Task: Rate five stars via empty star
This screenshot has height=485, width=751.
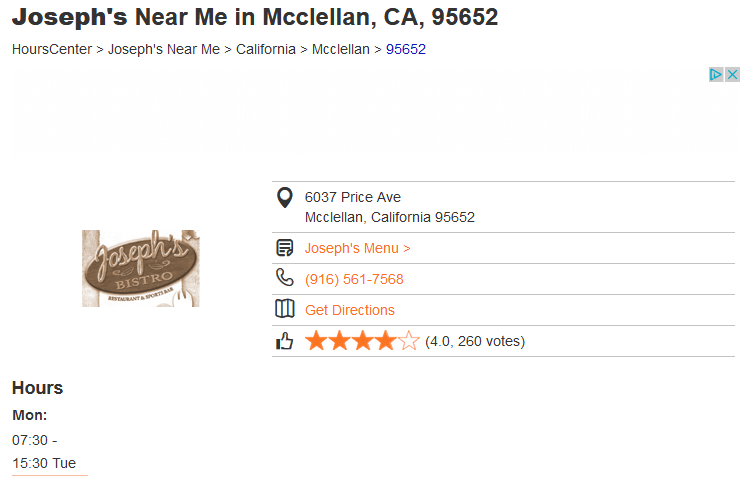Action: (x=409, y=340)
